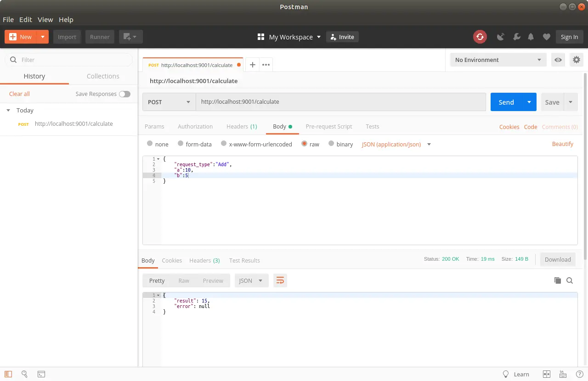Open manage environments gear icon
This screenshot has height=381, width=588.
click(577, 60)
